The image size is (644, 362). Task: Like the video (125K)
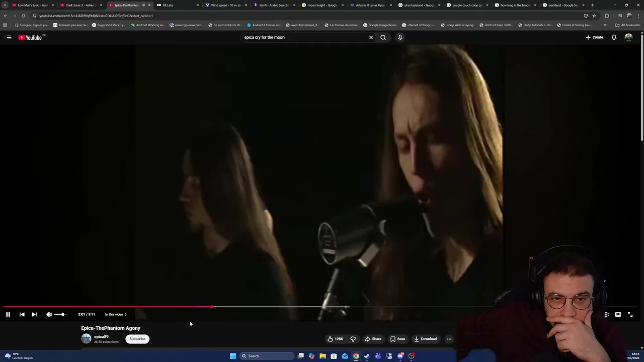pos(336,339)
